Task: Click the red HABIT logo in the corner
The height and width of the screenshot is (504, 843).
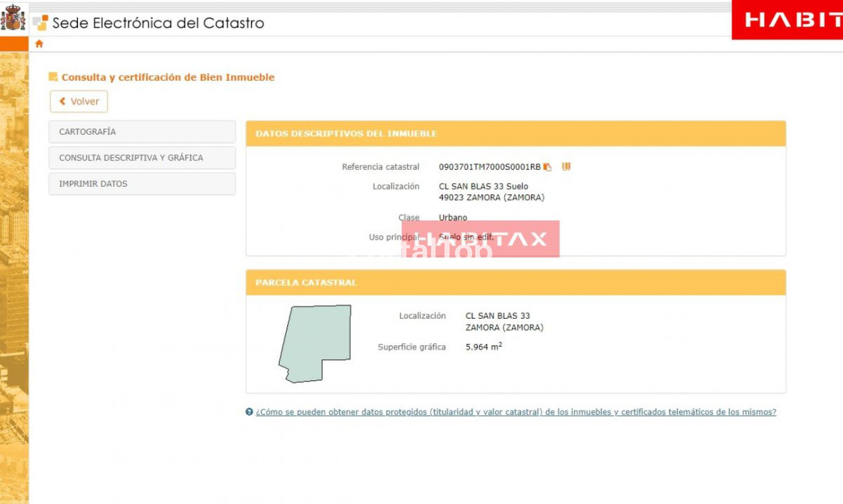Action: [787, 20]
